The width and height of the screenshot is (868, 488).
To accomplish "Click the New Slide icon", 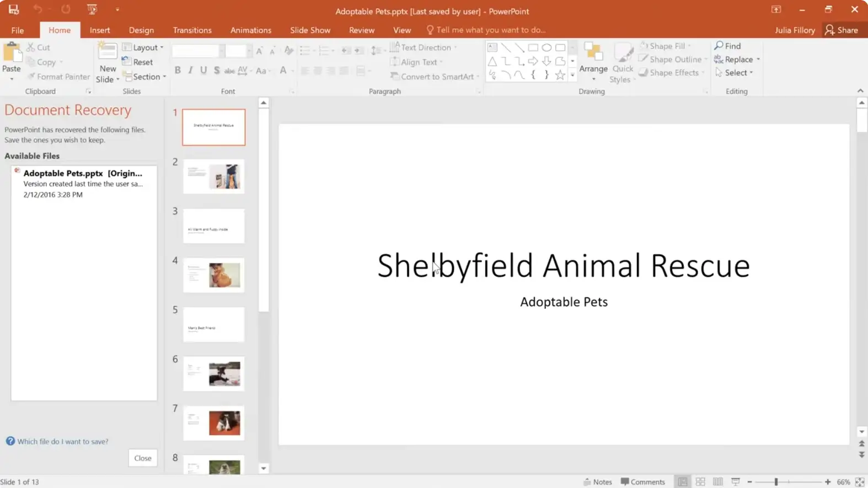I will (x=108, y=52).
